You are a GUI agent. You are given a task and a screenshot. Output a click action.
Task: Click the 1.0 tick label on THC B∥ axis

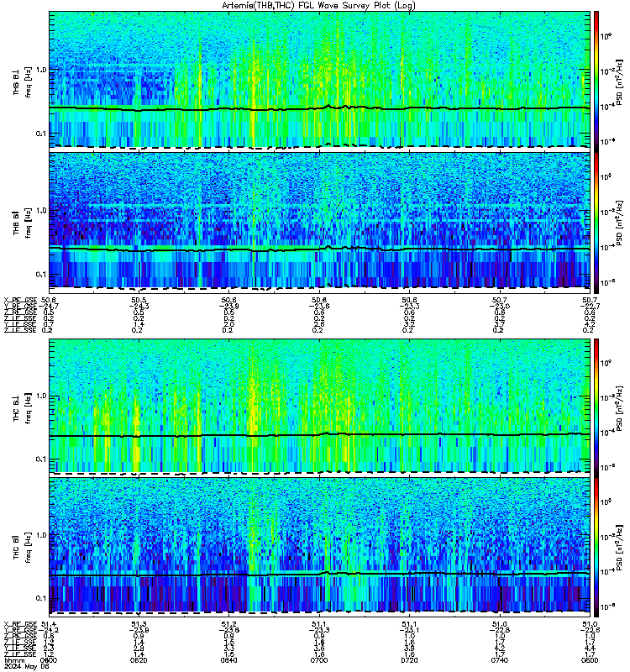tap(41, 535)
